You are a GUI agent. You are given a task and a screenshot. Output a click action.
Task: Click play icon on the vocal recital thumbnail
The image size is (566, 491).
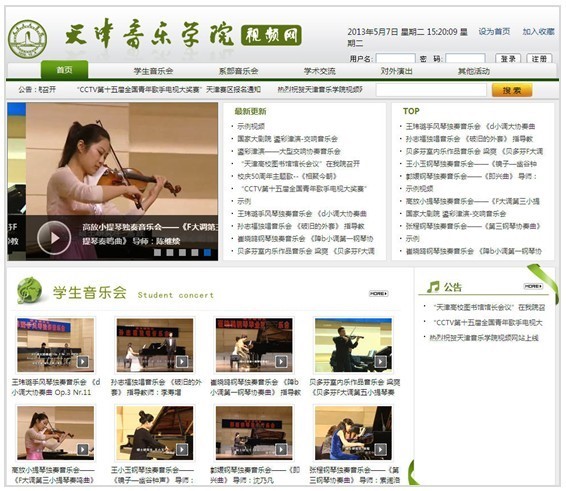182,361
